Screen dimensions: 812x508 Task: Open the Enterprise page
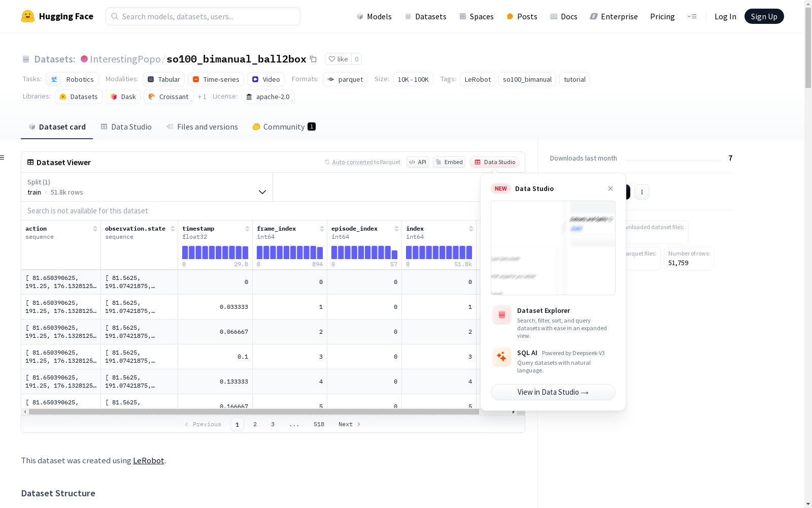614,16
